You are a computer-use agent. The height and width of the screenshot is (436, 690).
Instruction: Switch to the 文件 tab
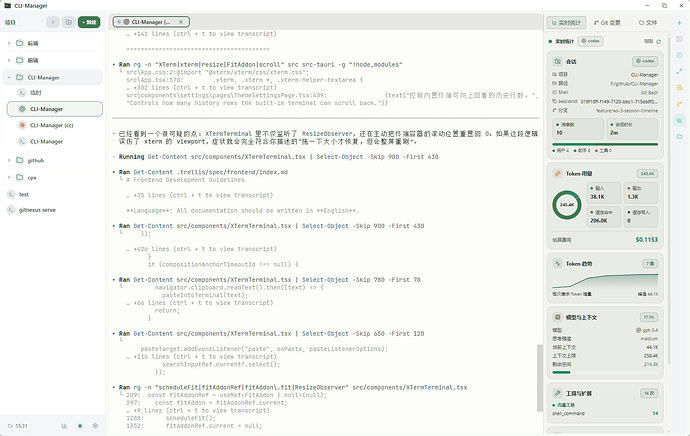(648, 22)
